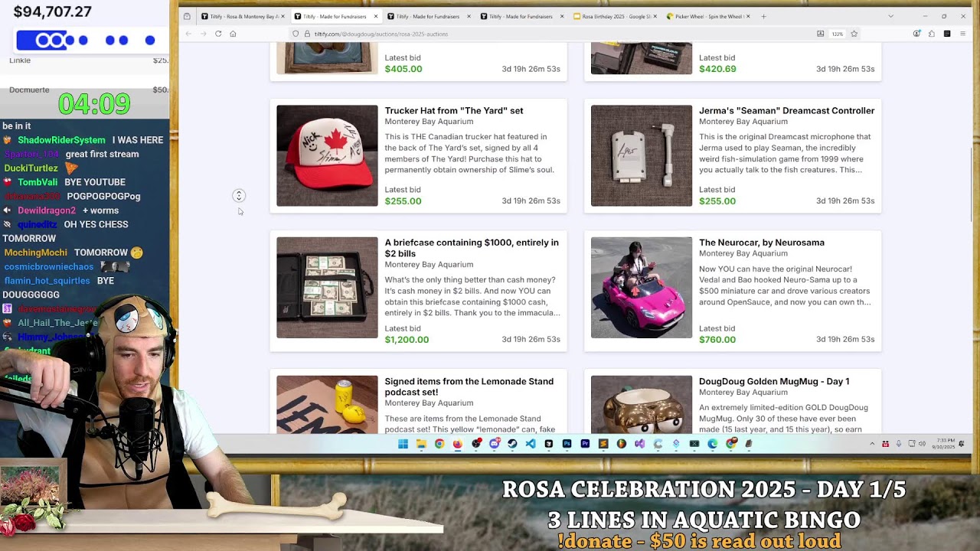Open Firefox from the taskbar
Viewport: 980px width, 551px height.
click(458, 444)
